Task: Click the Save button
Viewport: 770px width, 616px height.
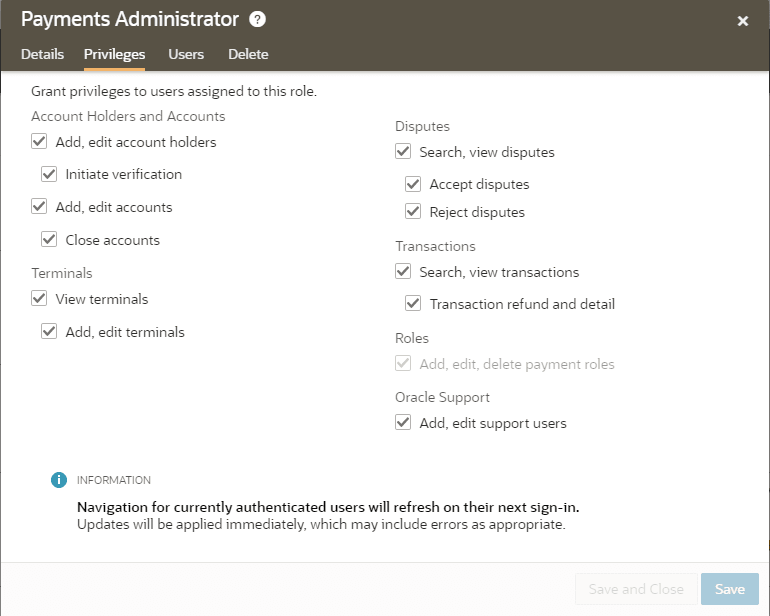Action: (729, 589)
